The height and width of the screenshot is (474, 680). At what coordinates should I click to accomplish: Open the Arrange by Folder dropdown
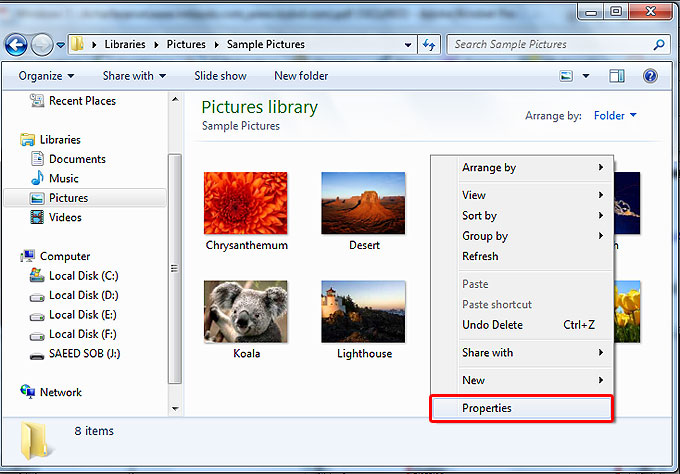coord(615,116)
